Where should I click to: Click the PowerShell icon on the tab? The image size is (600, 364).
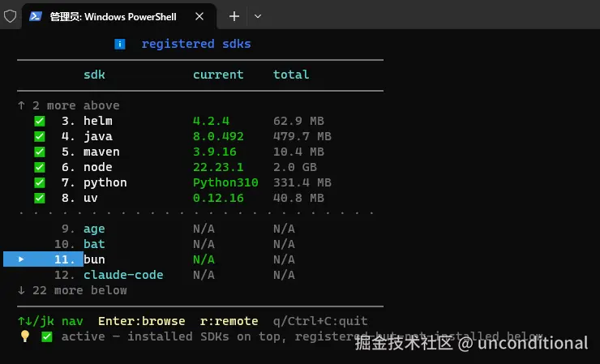tap(36, 16)
